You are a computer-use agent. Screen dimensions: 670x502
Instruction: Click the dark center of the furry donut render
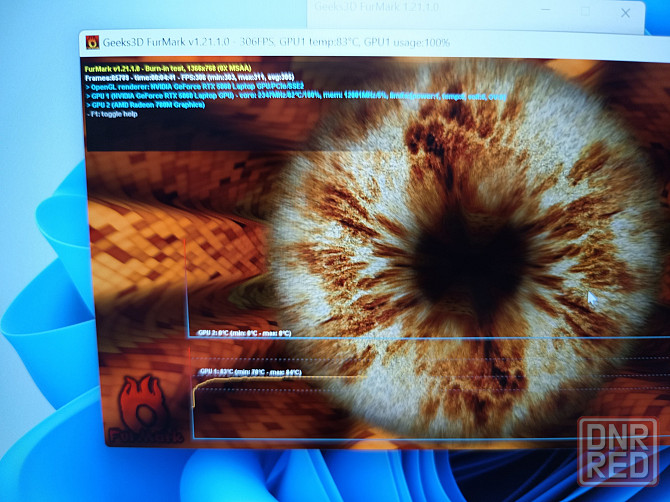click(470, 261)
